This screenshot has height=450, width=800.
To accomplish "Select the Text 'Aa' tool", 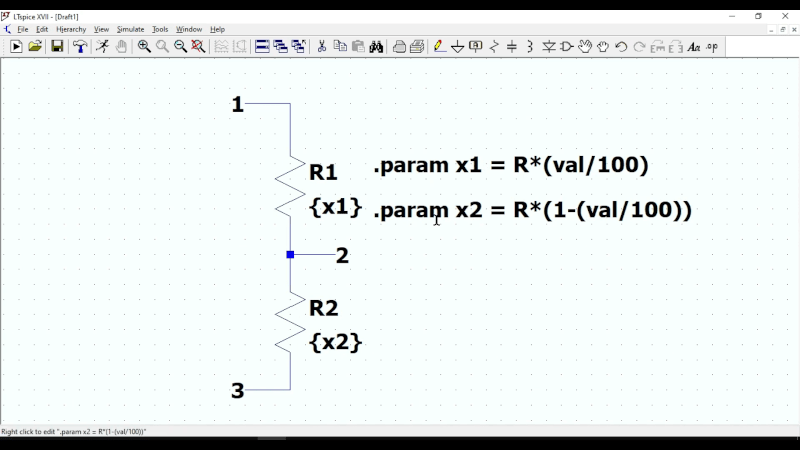I will click(693, 47).
